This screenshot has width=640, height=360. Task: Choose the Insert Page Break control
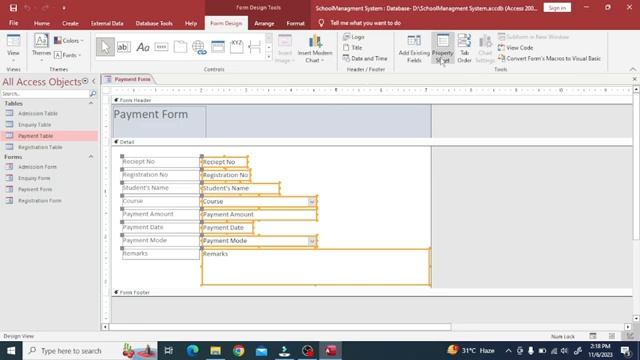coord(255,47)
